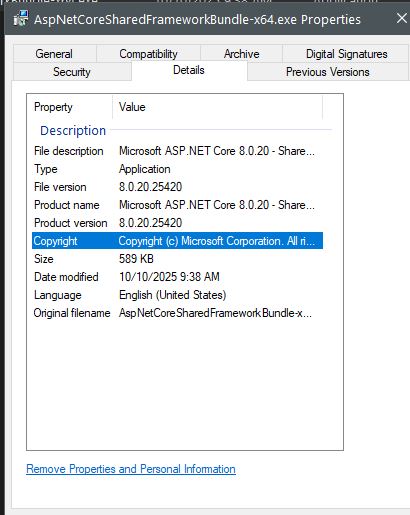Select the Size 589 KB row
This screenshot has height=515, width=410.
tap(177, 259)
